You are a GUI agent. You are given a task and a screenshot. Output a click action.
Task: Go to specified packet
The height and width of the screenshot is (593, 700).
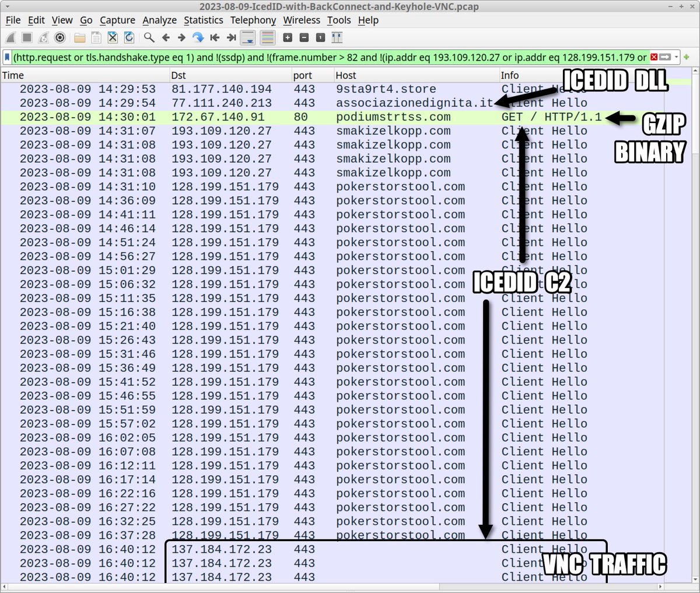(198, 38)
